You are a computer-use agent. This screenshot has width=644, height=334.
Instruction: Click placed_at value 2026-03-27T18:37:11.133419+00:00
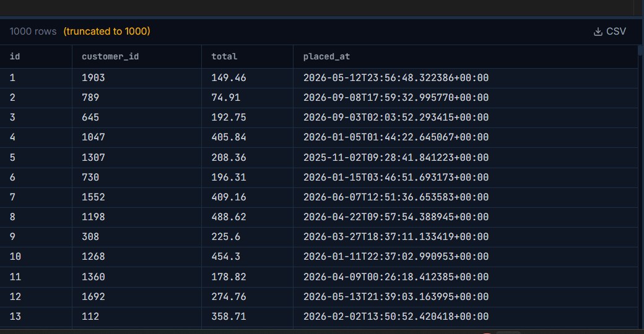tap(396, 237)
